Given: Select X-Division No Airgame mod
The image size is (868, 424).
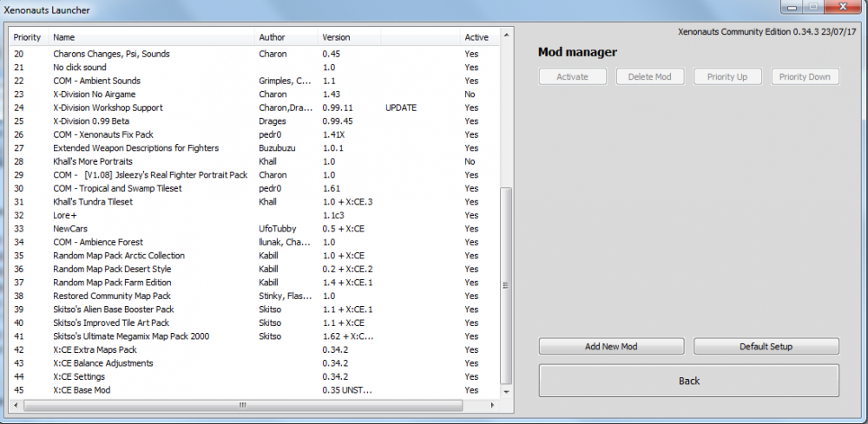Looking at the screenshot, I should (x=254, y=95).
